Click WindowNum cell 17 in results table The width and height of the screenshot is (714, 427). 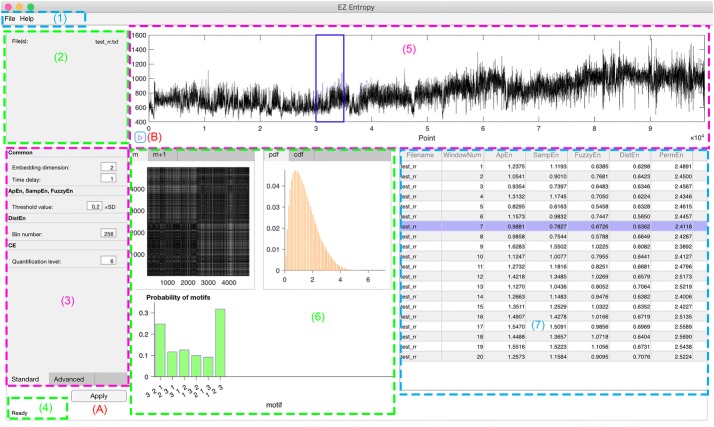pos(462,326)
